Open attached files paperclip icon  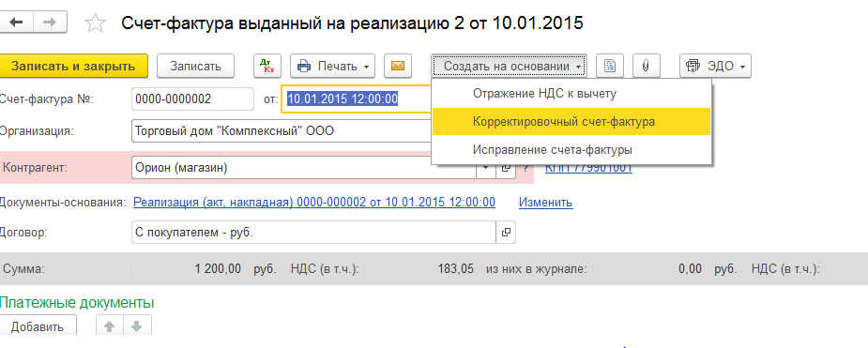coord(646,66)
